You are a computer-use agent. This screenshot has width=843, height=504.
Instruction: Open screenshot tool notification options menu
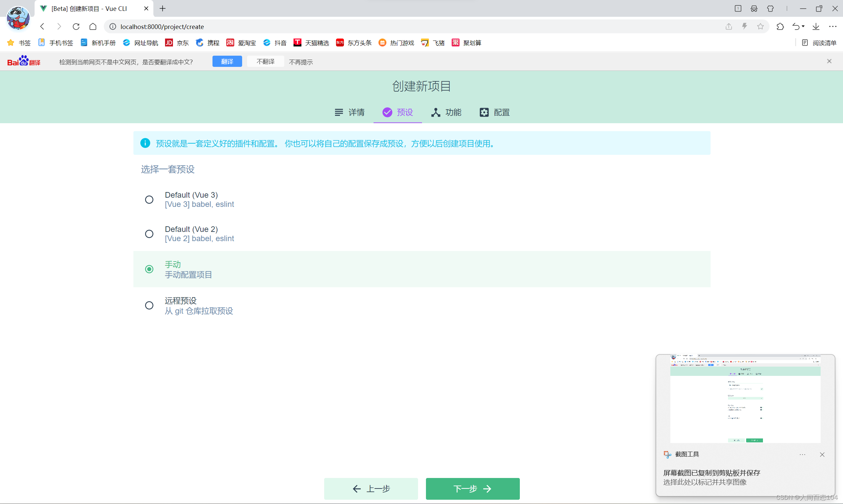point(802,455)
